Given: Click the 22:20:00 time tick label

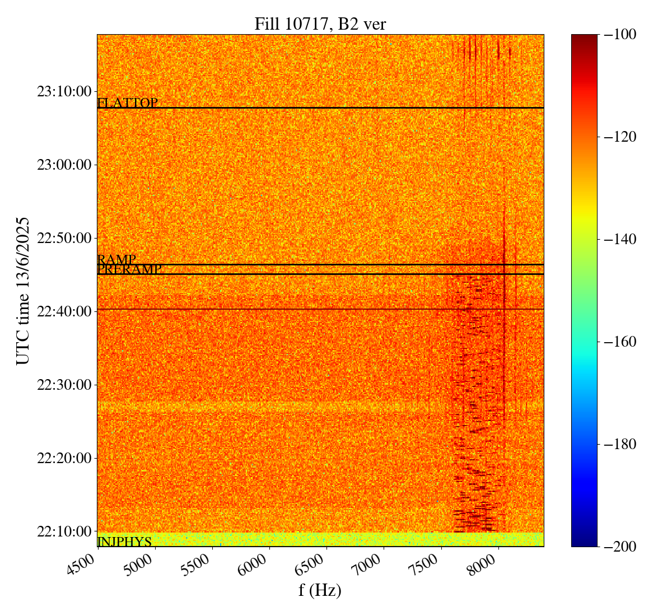Looking at the screenshot, I should click(64, 458).
